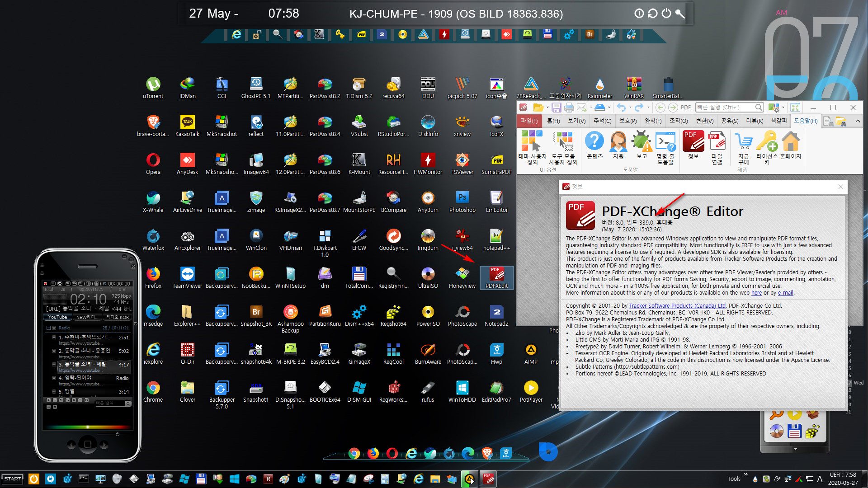This screenshot has width=868, height=488.
Task: Expand the UI options dropdown arrow
Action: click(x=783, y=108)
